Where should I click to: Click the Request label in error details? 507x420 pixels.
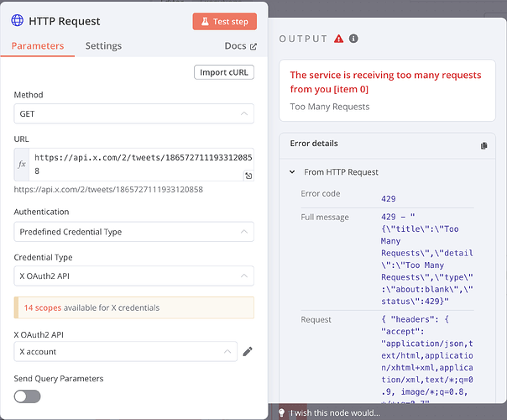(316, 320)
